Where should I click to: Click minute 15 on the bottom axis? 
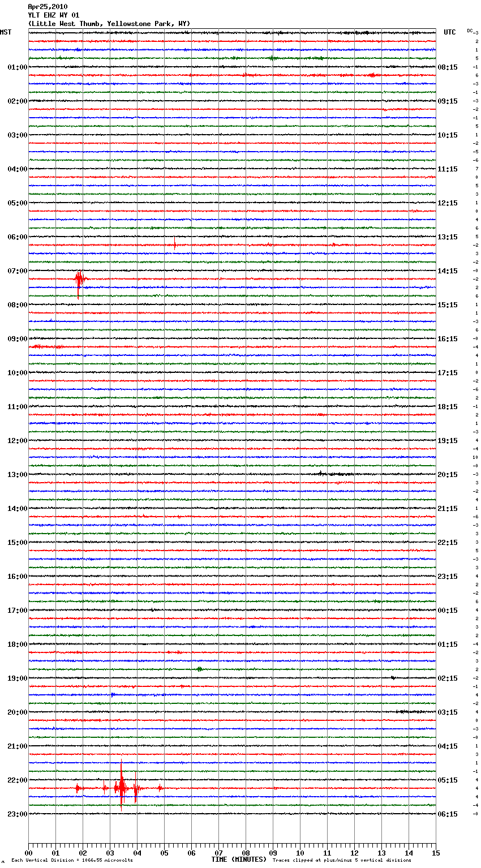click(x=436, y=853)
